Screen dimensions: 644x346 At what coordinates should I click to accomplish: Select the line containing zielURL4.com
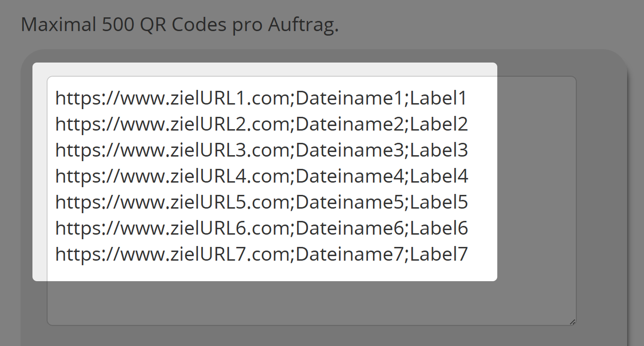[x=261, y=176]
